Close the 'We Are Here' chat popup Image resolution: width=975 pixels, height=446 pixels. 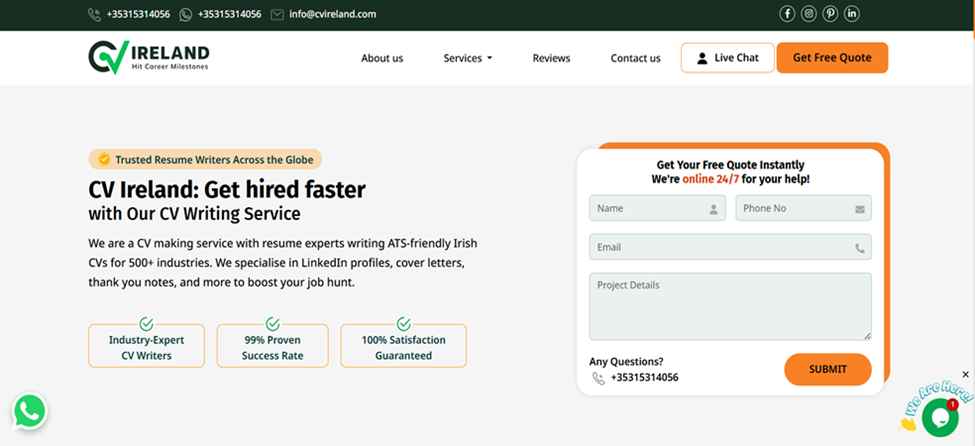(x=965, y=375)
